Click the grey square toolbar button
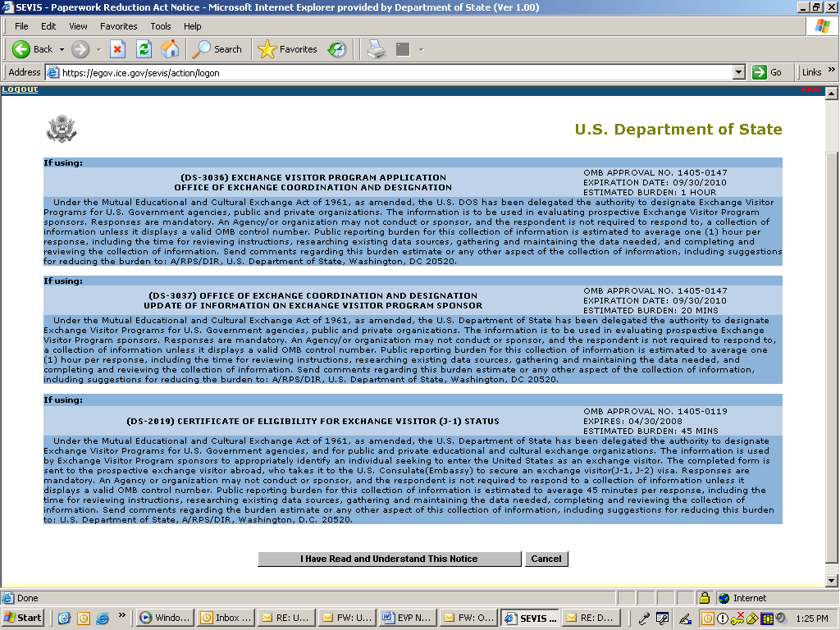This screenshot has height=630, width=840. tap(403, 49)
